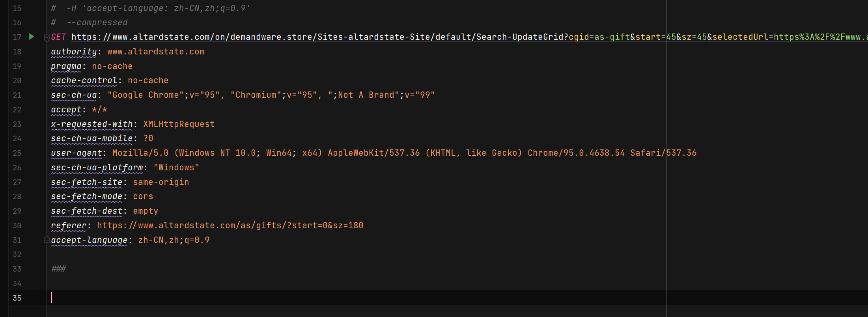Viewport: 868px width, 317px height.
Task: Click the sec-fetch-mode header name
Action: (x=87, y=196)
